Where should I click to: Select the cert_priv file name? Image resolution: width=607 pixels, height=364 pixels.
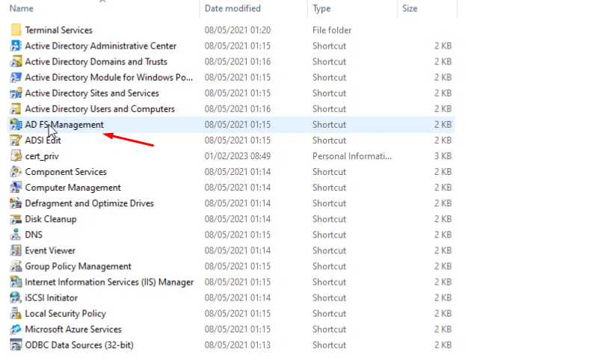point(42,156)
